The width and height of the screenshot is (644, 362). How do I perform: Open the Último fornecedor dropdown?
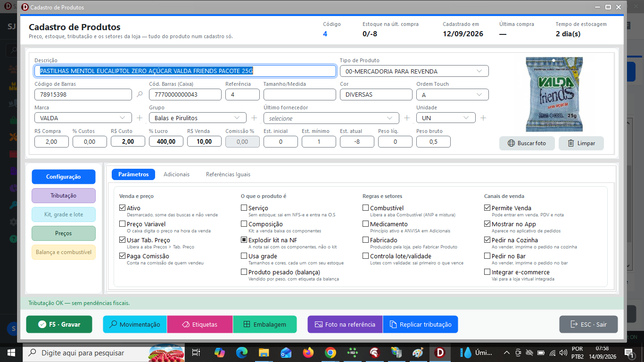pos(331,118)
